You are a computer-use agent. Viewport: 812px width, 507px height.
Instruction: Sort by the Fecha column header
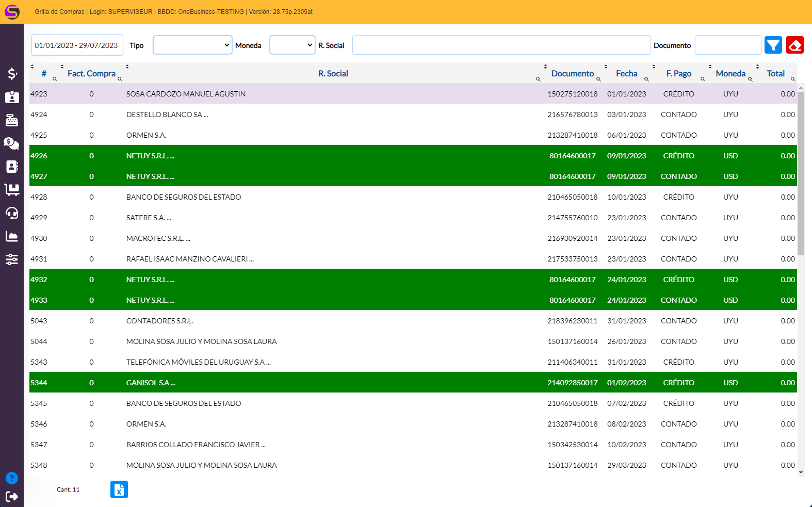pos(626,74)
